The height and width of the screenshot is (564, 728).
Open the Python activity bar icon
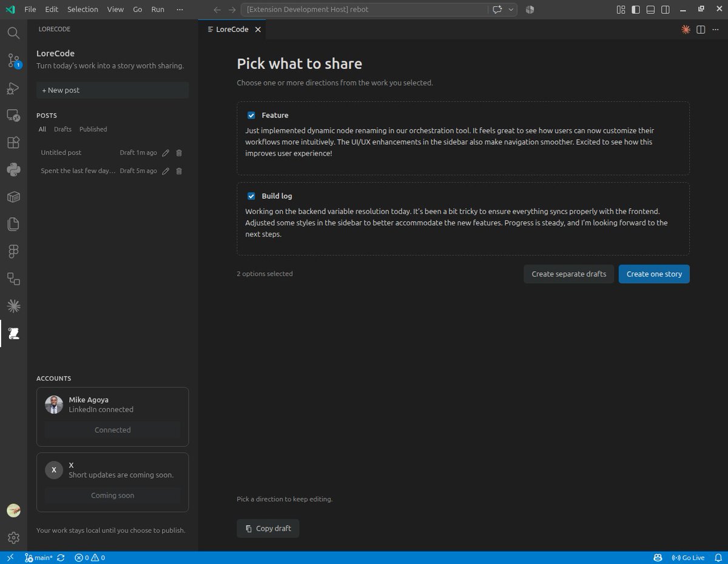13,170
